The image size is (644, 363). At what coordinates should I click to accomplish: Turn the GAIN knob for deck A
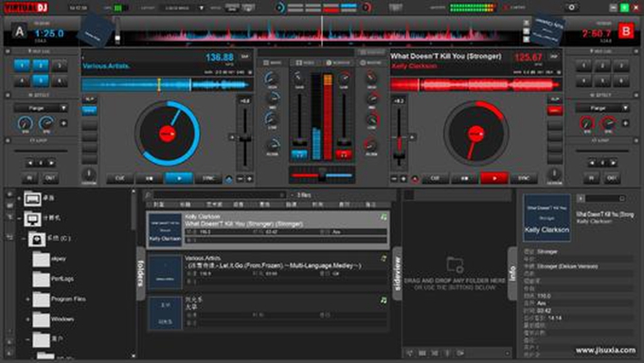299,78
